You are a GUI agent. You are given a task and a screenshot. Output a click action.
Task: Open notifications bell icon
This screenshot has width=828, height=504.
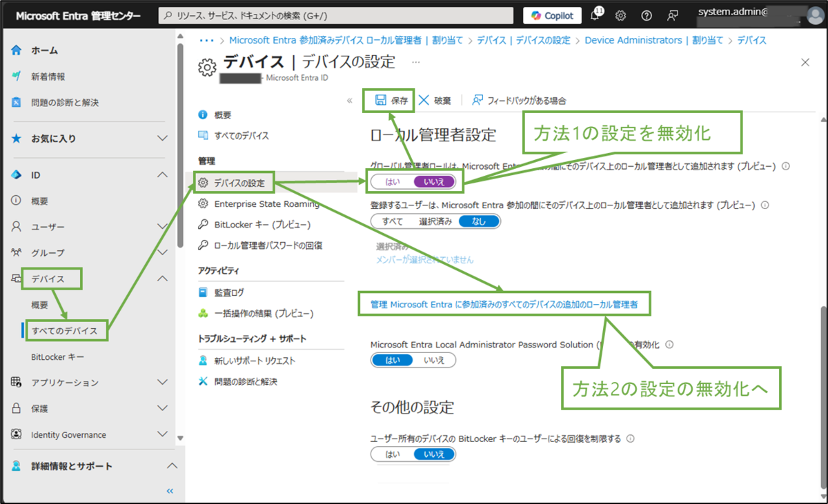click(x=595, y=15)
